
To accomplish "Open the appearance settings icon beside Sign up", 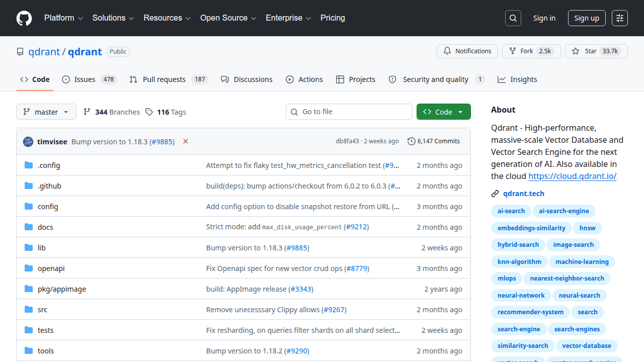I will coord(620,18).
